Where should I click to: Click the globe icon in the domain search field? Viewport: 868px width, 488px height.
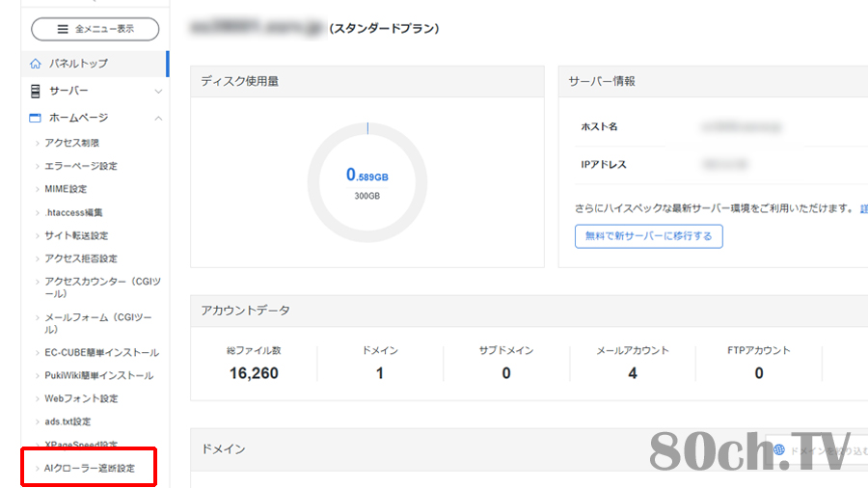779,449
